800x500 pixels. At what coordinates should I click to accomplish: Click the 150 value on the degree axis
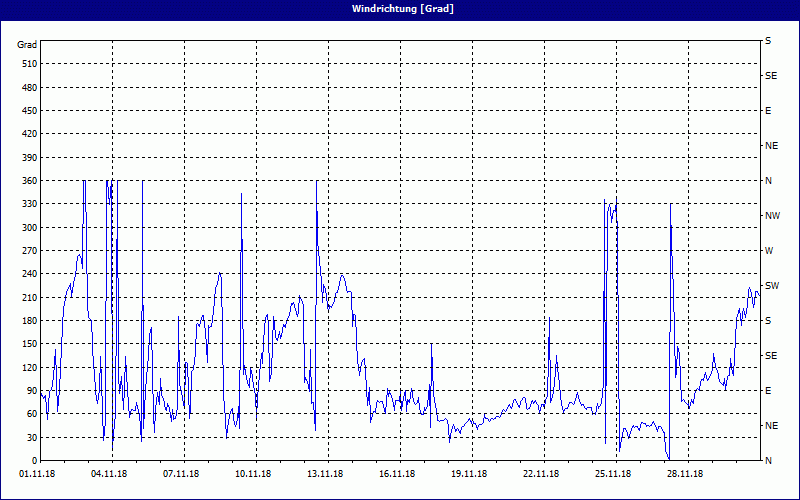pyautogui.click(x=31, y=344)
